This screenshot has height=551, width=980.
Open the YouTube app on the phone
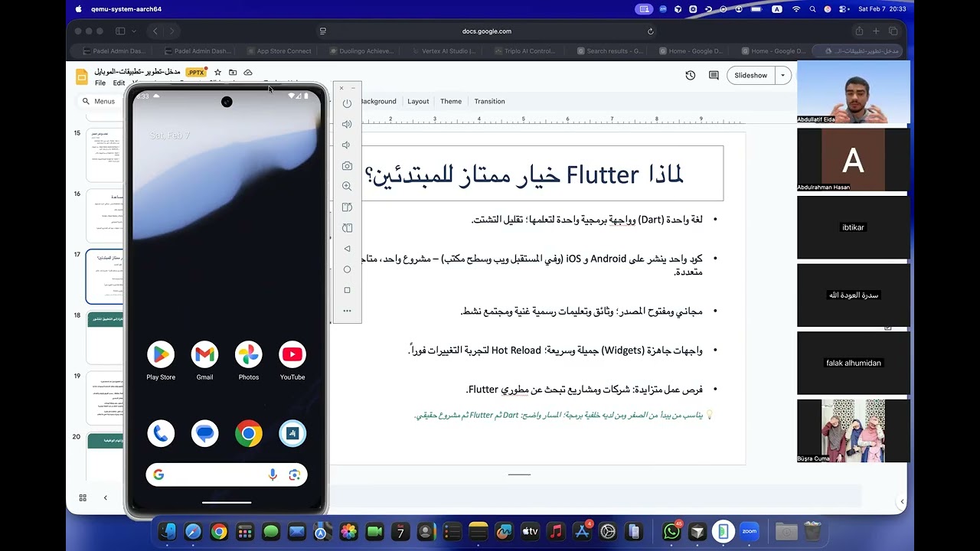[x=292, y=354]
